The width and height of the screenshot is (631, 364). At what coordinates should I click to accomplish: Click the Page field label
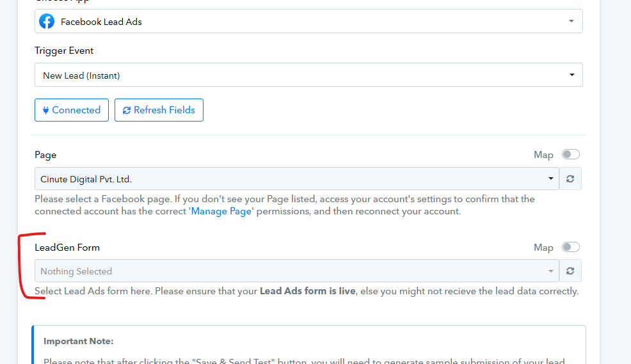tap(45, 155)
